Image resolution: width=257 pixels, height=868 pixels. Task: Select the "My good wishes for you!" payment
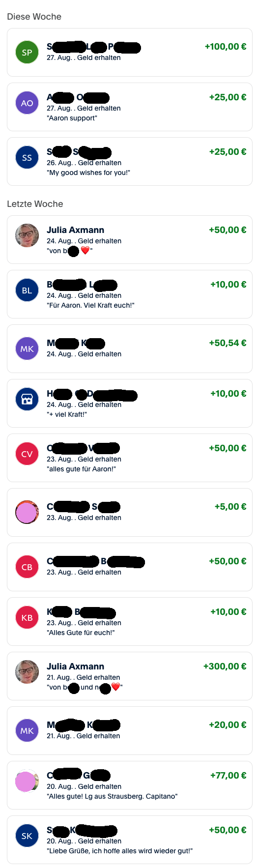130,161
